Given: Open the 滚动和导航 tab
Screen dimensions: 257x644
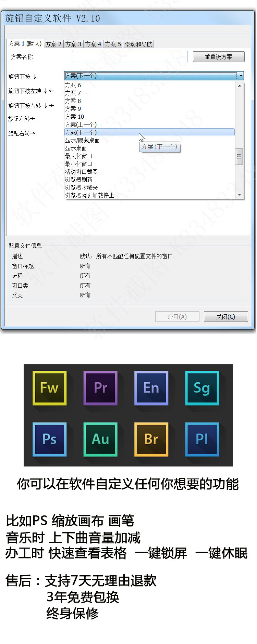Looking at the screenshot, I should (138, 44).
